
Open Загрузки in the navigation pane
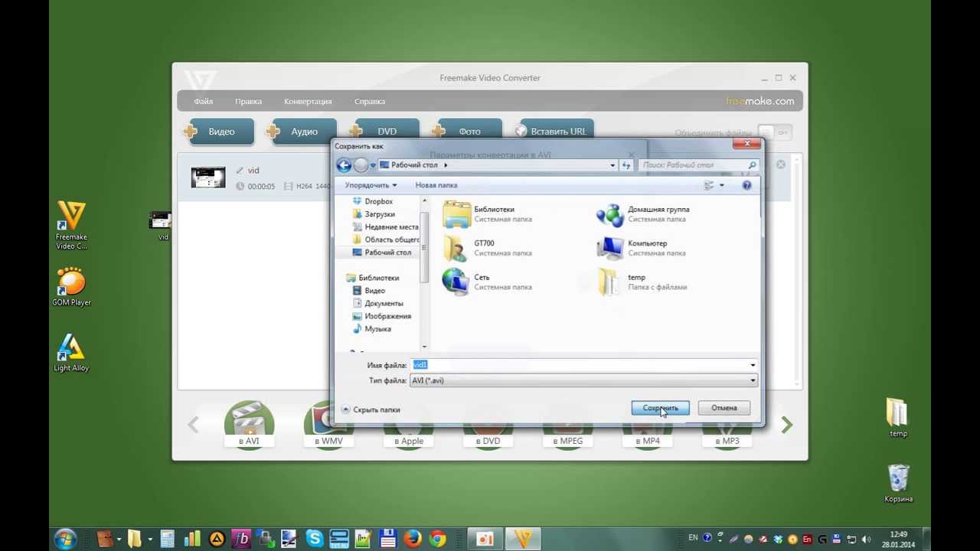tap(374, 214)
